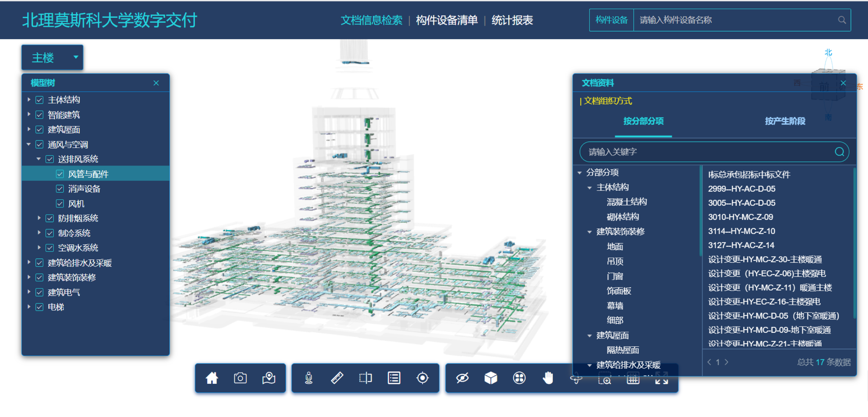Take a snapshot with the camera icon

click(x=240, y=378)
